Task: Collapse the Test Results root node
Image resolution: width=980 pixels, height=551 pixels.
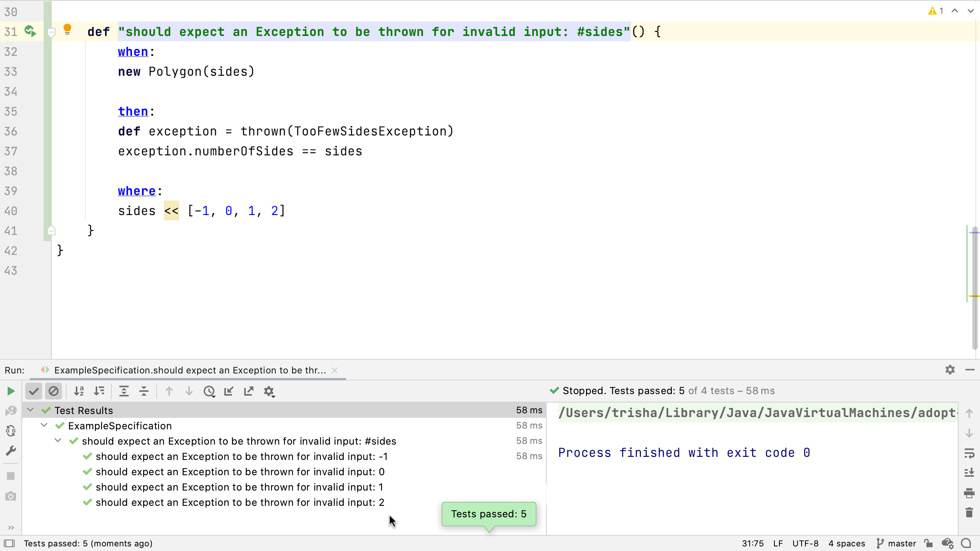Action: [x=30, y=410]
